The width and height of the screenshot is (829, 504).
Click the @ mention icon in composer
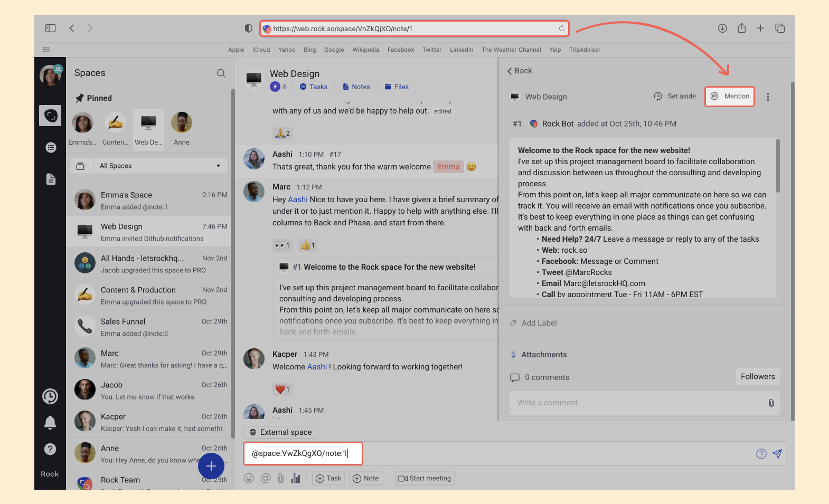(x=266, y=478)
